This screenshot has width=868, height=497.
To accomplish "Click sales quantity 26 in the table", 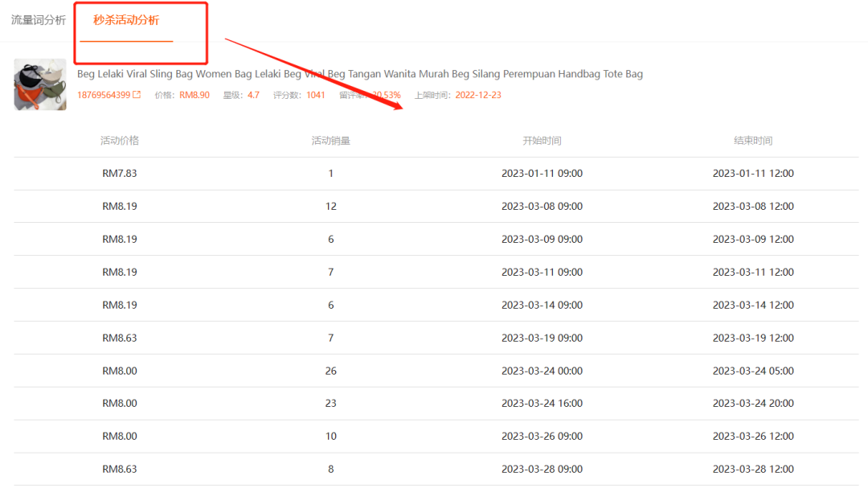I will click(331, 371).
